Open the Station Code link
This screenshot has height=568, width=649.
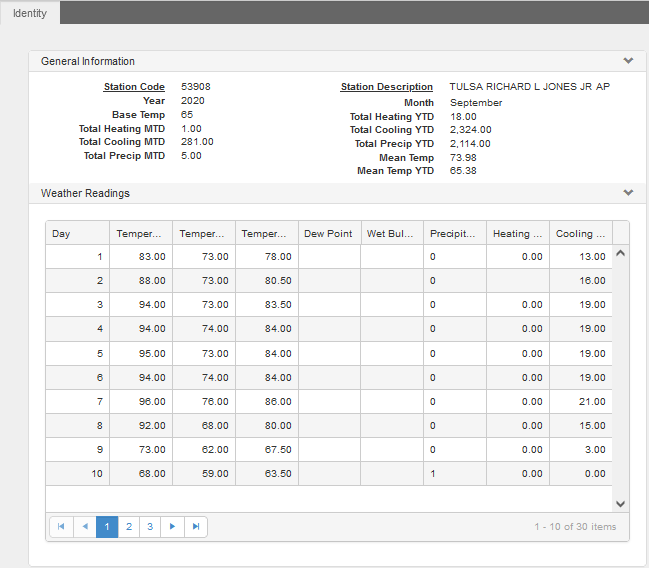134,87
